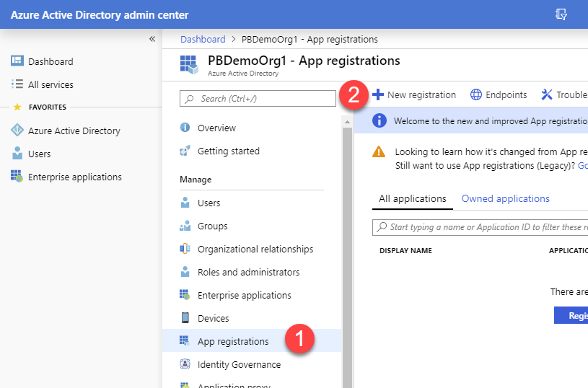
Task: Click the menu scrollbar up arrow
Action: tap(347, 122)
